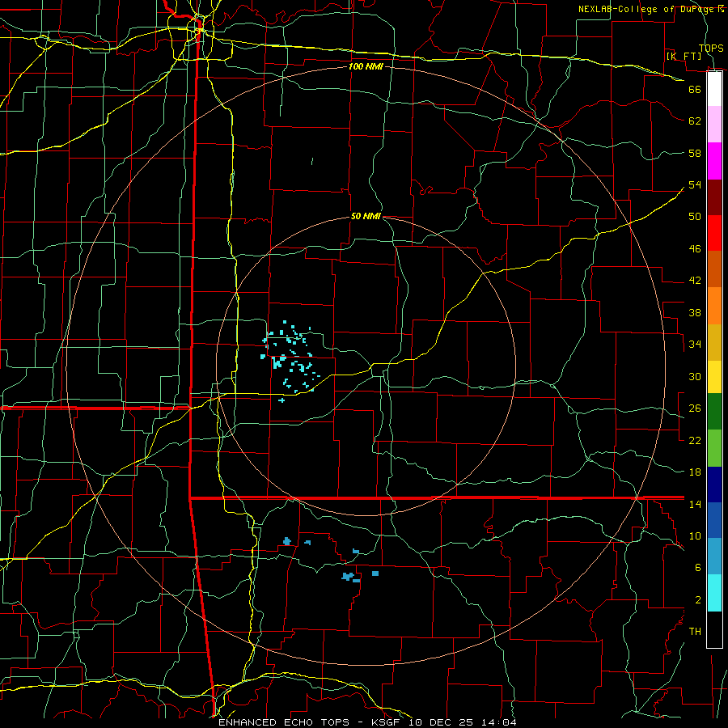
Task: Click the legend value "18"
Action: (x=695, y=472)
